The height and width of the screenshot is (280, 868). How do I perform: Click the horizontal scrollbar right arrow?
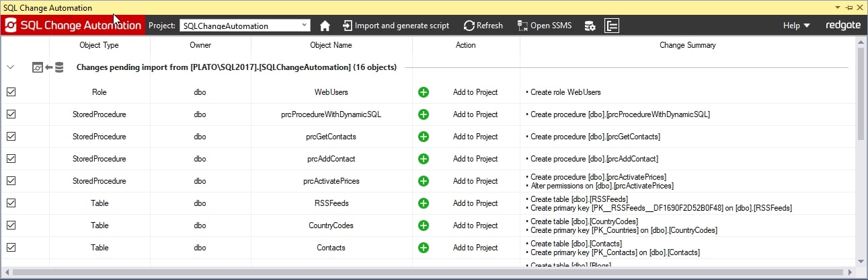pyautogui.click(x=851, y=273)
